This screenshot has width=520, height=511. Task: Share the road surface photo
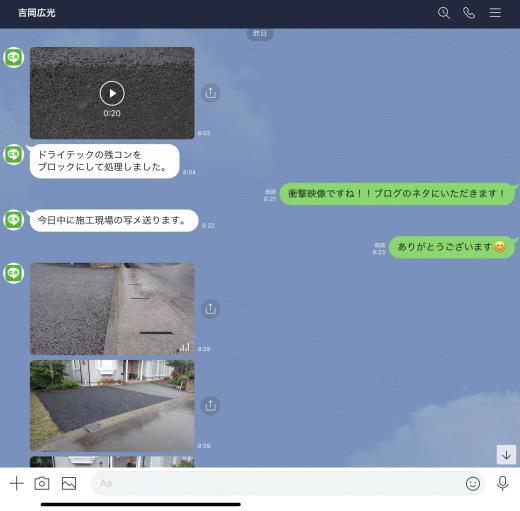click(210, 309)
